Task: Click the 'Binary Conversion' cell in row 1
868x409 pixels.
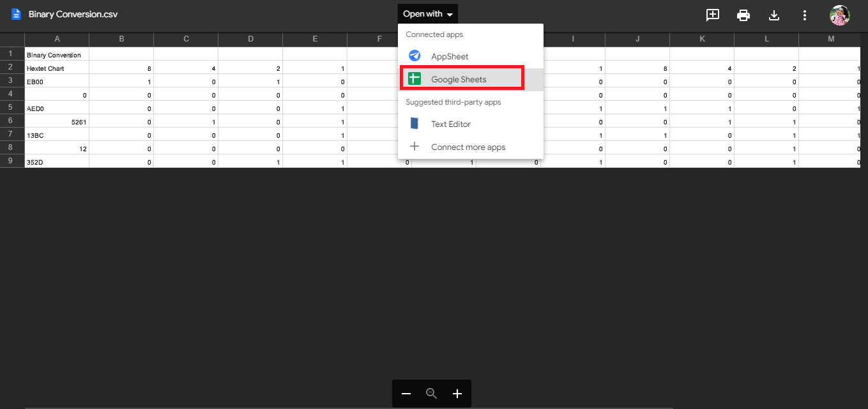Action: pyautogui.click(x=57, y=54)
